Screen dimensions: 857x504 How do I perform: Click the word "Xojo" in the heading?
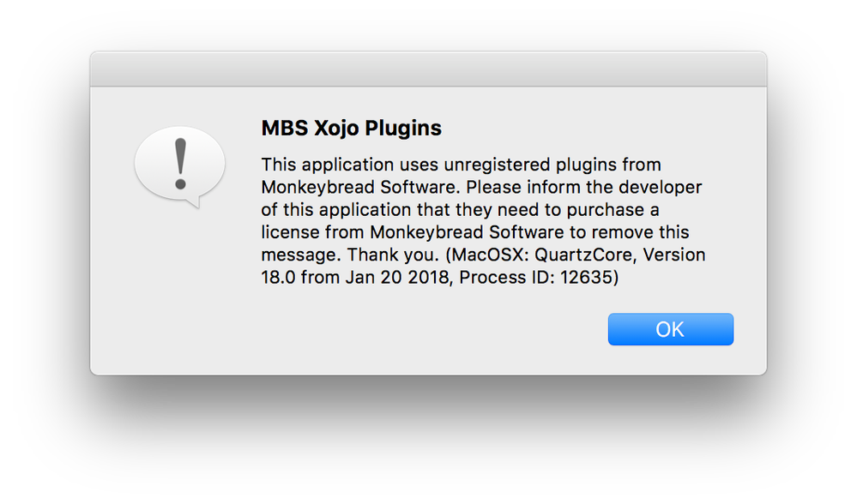click(336, 129)
